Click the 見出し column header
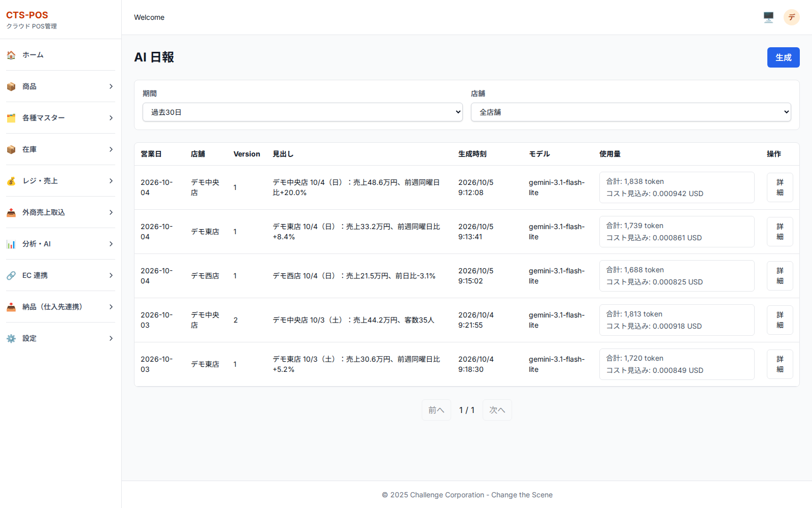 (x=283, y=154)
